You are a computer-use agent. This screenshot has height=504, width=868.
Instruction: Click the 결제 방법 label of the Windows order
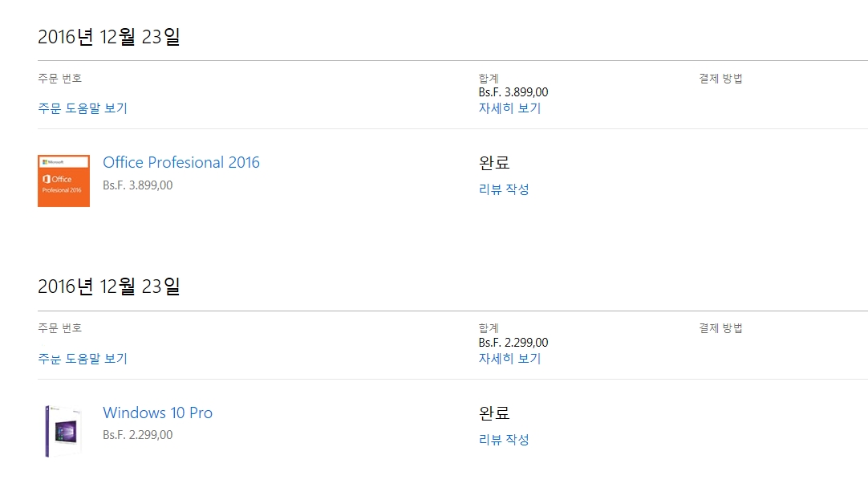(720, 328)
